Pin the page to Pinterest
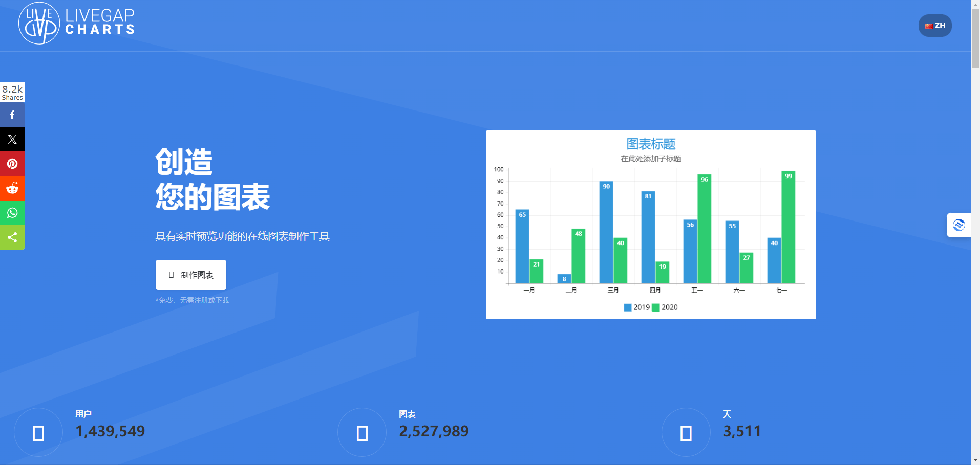 (x=12, y=163)
